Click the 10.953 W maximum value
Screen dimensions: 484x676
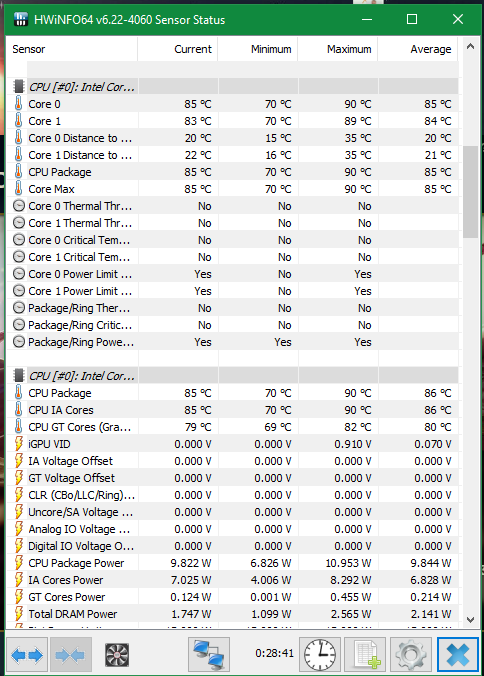coord(348,563)
